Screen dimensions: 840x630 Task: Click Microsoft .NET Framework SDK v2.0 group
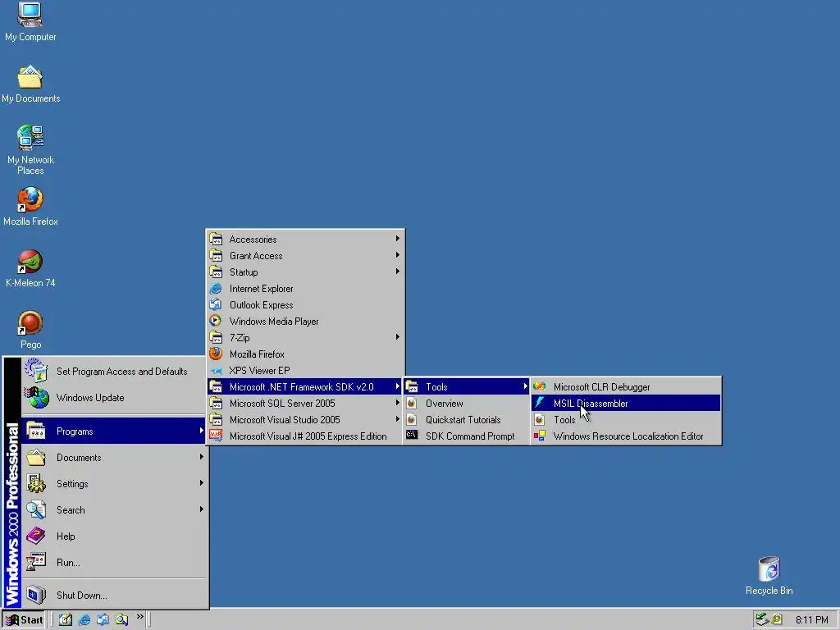pyautogui.click(x=305, y=387)
